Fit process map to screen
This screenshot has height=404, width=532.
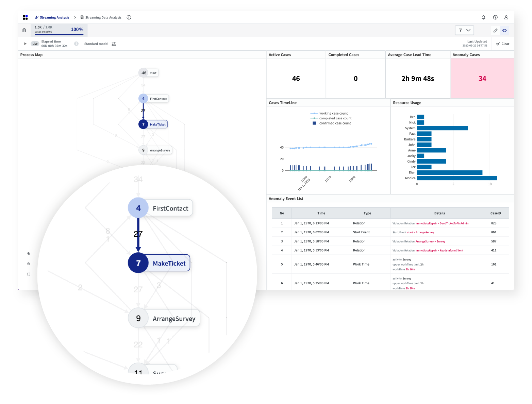[x=29, y=274]
